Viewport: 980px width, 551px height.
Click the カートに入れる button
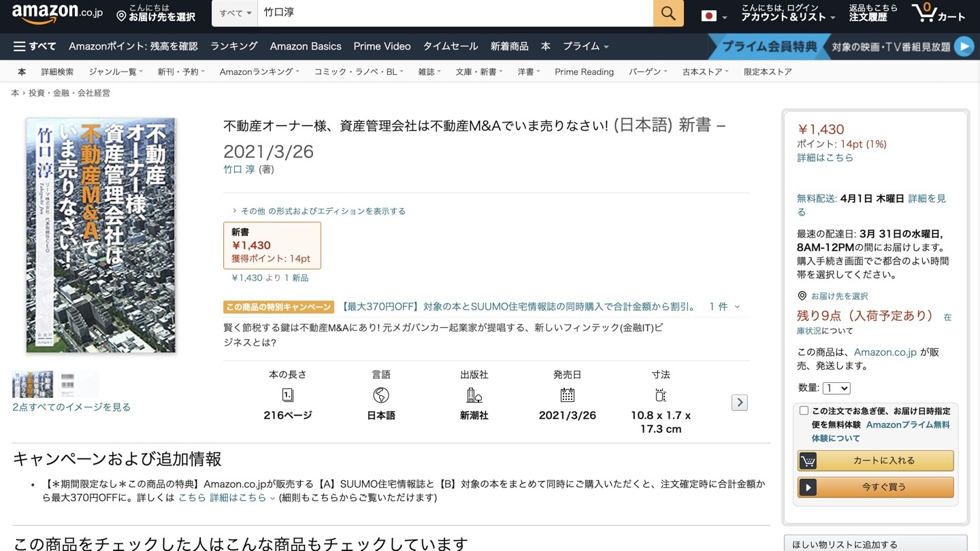[876, 461]
